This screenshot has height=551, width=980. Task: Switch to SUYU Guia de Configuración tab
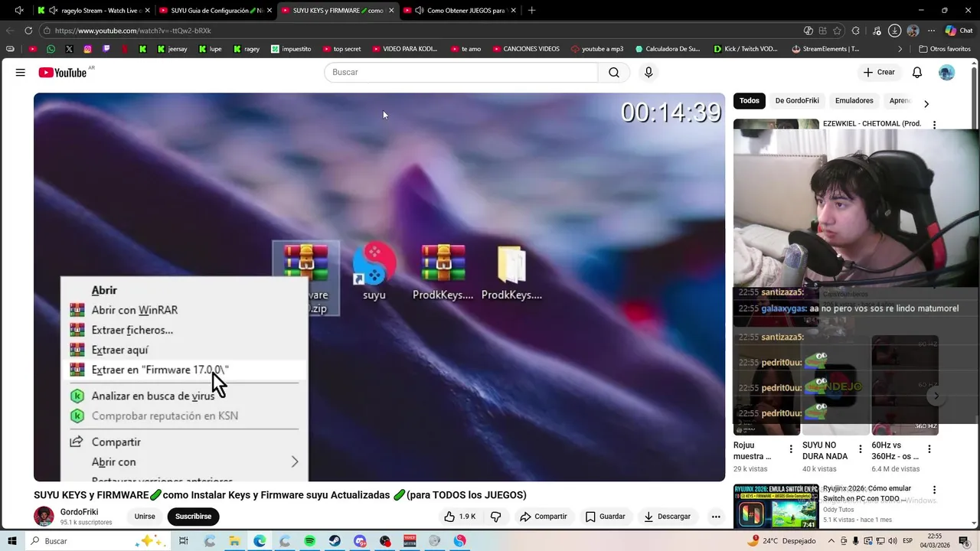214,11
